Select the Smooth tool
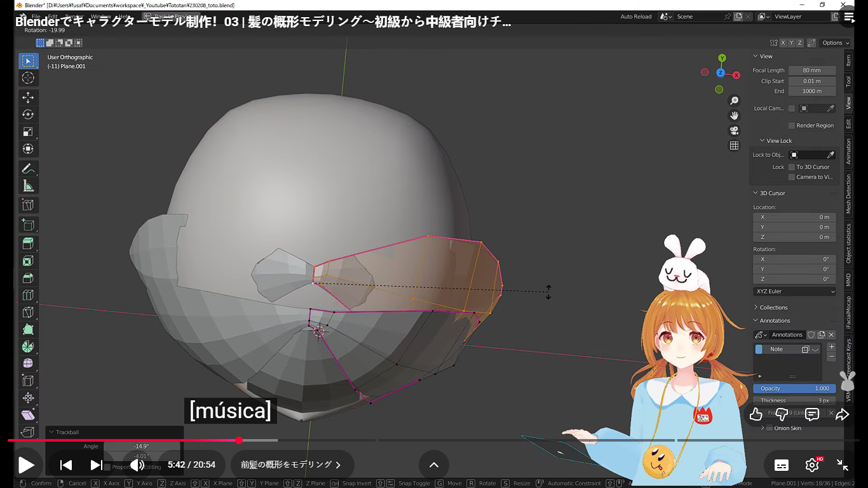This screenshot has width=868, height=488. [x=28, y=363]
